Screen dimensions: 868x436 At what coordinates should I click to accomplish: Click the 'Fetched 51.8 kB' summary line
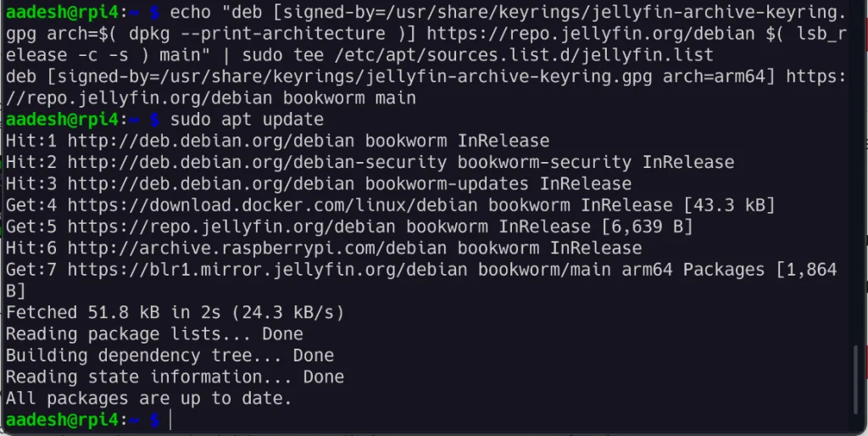tap(175, 313)
